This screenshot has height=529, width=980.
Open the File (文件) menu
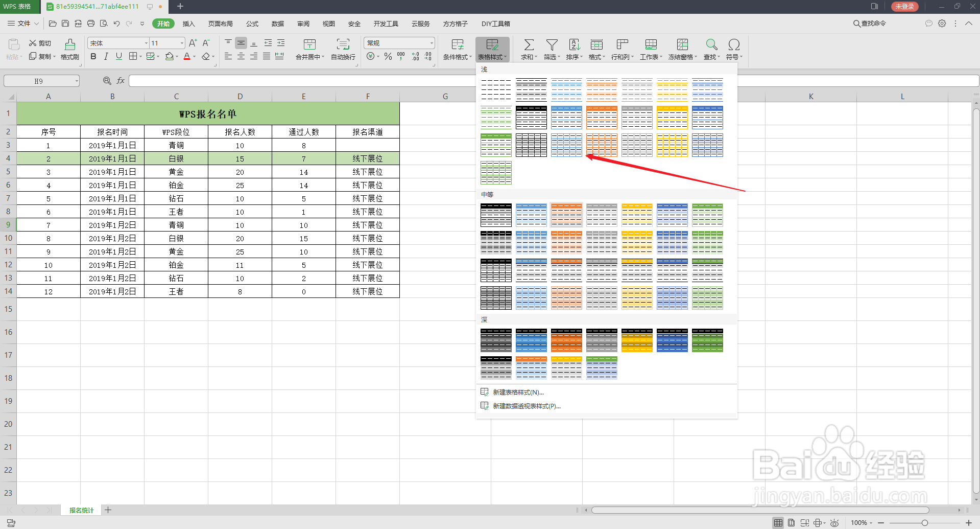[x=23, y=24]
